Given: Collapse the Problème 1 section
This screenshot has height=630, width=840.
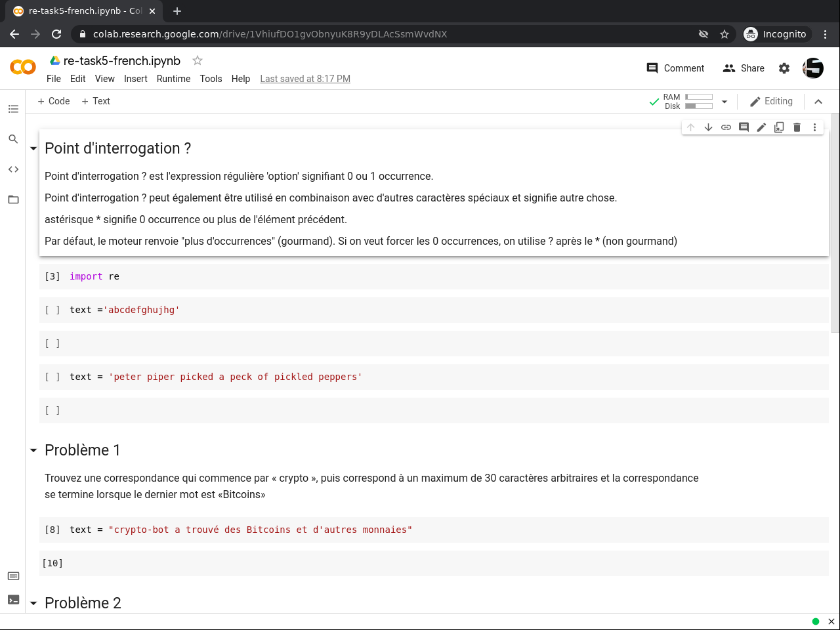Looking at the screenshot, I should pos(33,451).
